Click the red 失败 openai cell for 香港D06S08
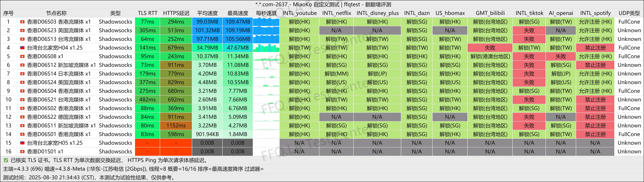The height and width of the screenshot is (182, 644). 561,57
